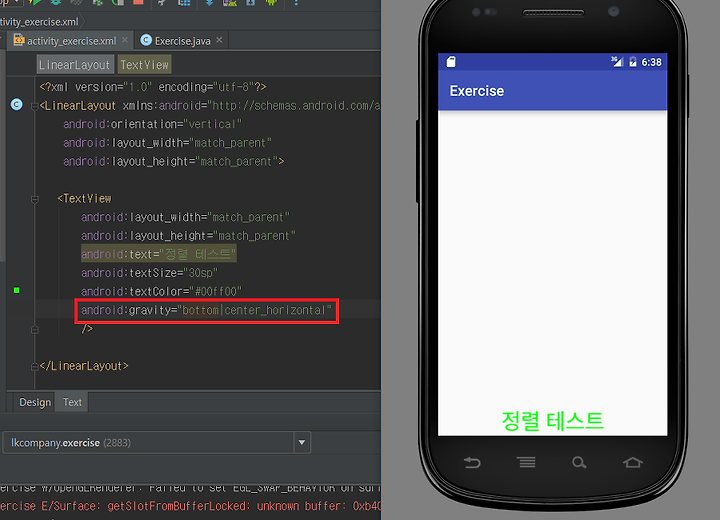Tap the battery icon in emulator status bar
Image resolution: width=720 pixels, height=520 pixels.
pyautogui.click(x=633, y=62)
